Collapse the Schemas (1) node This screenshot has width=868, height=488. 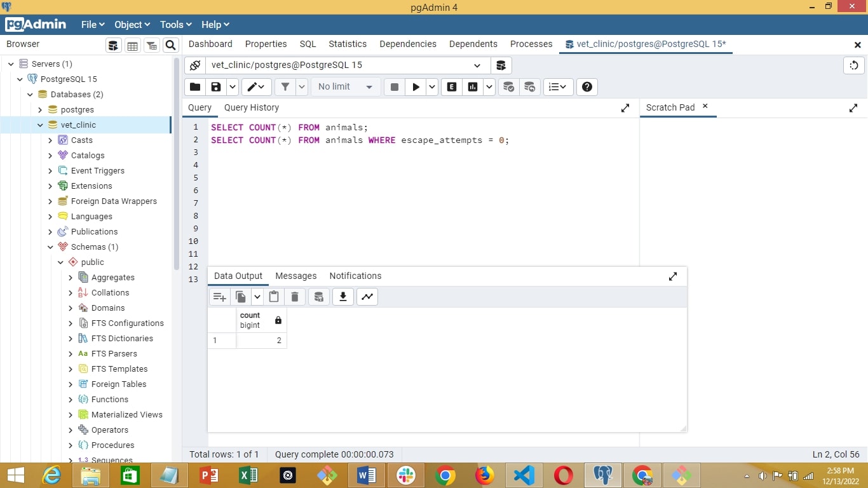coord(50,247)
